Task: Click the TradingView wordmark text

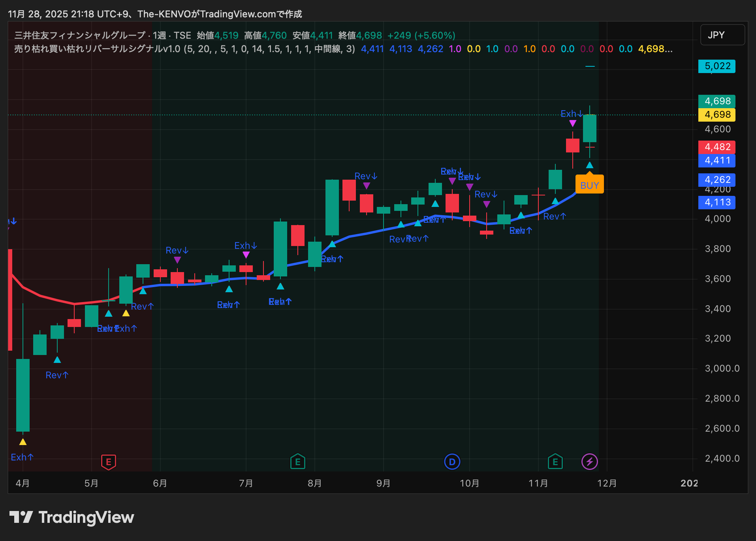Action: pos(86,517)
